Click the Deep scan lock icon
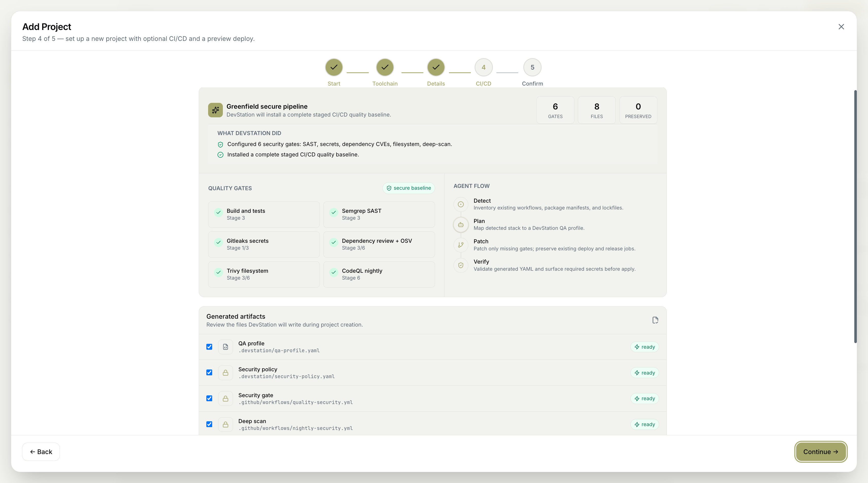868x483 pixels. click(x=225, y=424)
